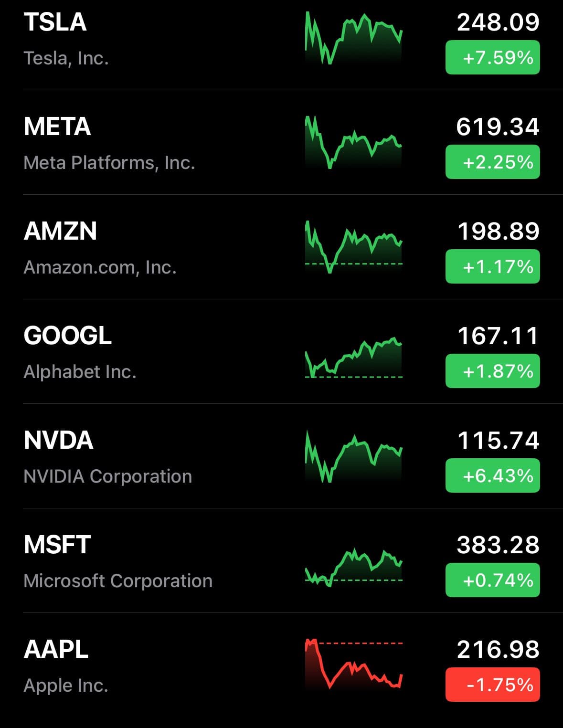The image size is (563, 728).
Task: Open the GOOGL sparkline chart
Action: [354, 357]
